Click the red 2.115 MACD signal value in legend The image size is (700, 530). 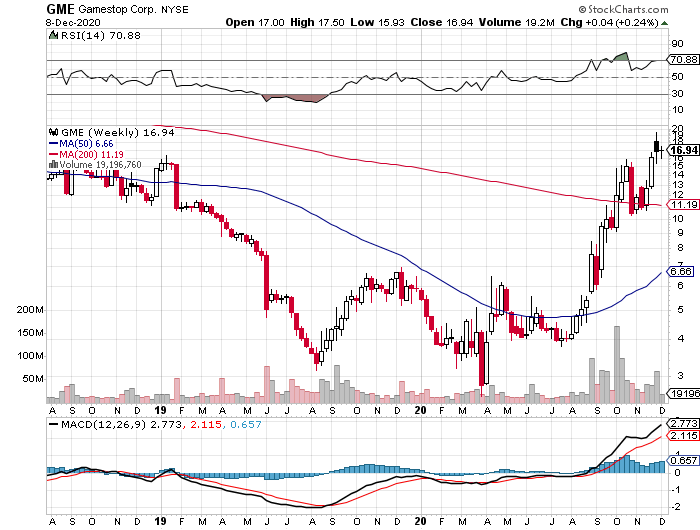[206, 424]
